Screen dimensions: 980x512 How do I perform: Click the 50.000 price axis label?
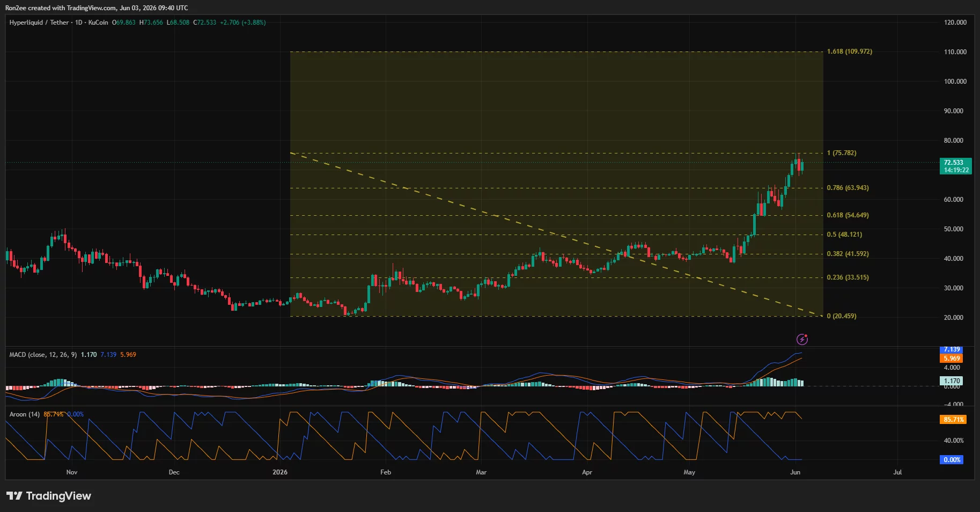(x=954, y=229)
